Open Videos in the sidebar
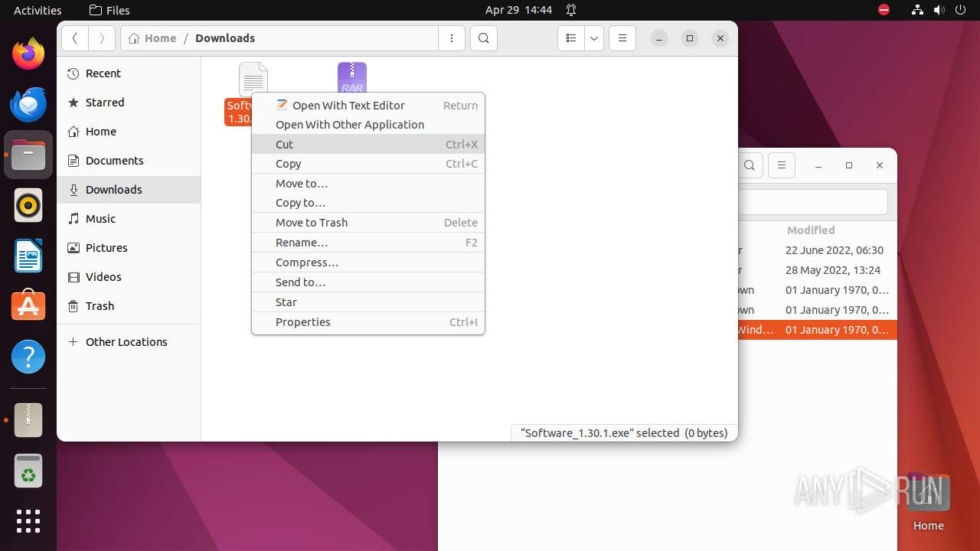Image resolution: width=980 pixels, height=551 pixels. (129, 277)
